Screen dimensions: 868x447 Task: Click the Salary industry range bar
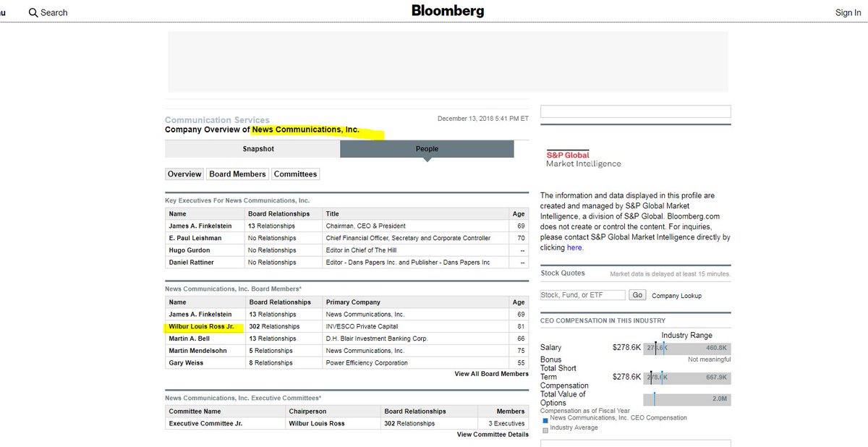(x=686, y=348)
